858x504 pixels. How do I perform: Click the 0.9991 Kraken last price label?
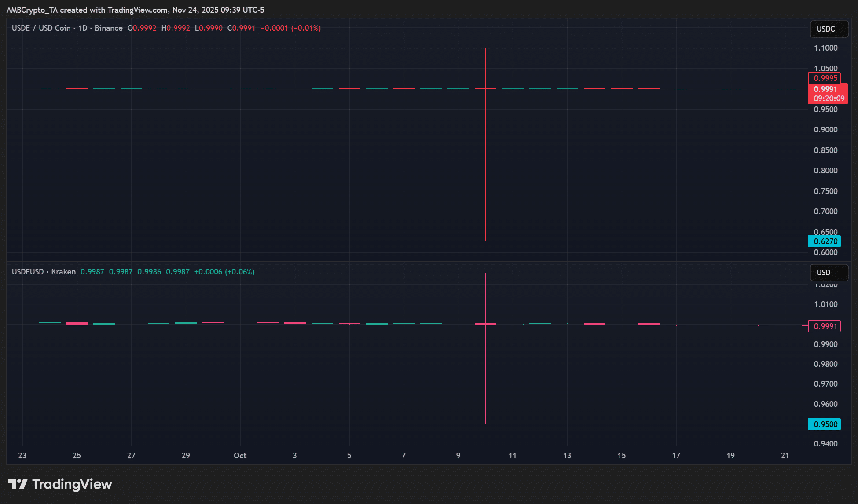coord(825,326)
